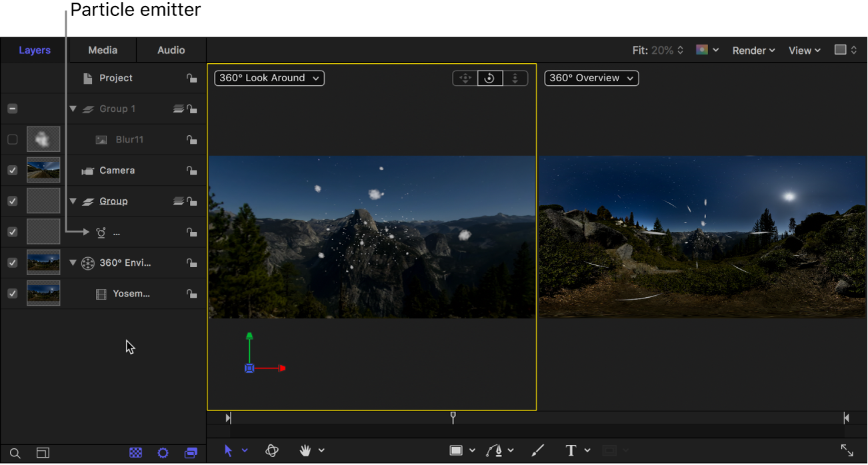Select the Pan hand tool

click(305, 451)
